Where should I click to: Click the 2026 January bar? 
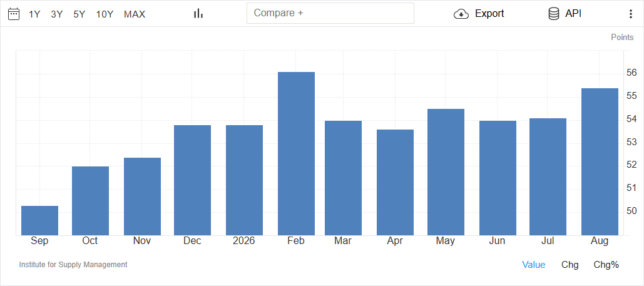pos(244,180)
